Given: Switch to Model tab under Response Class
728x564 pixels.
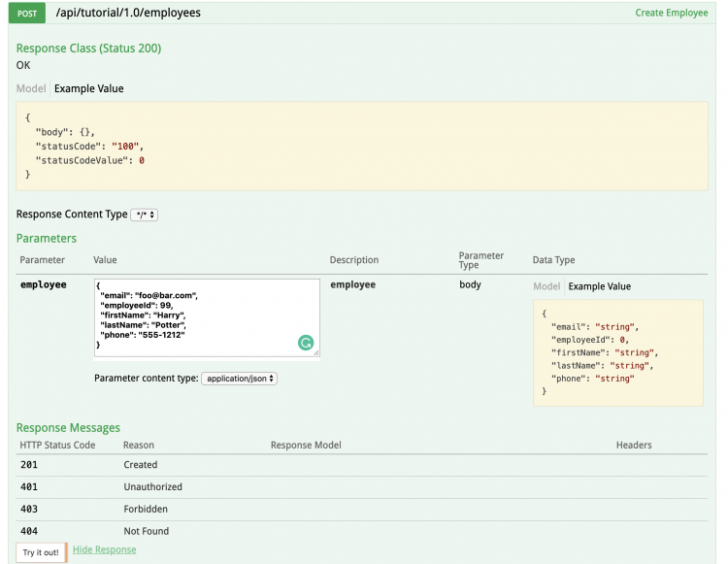Looking at the screenshot, I should tap(31, 88).
